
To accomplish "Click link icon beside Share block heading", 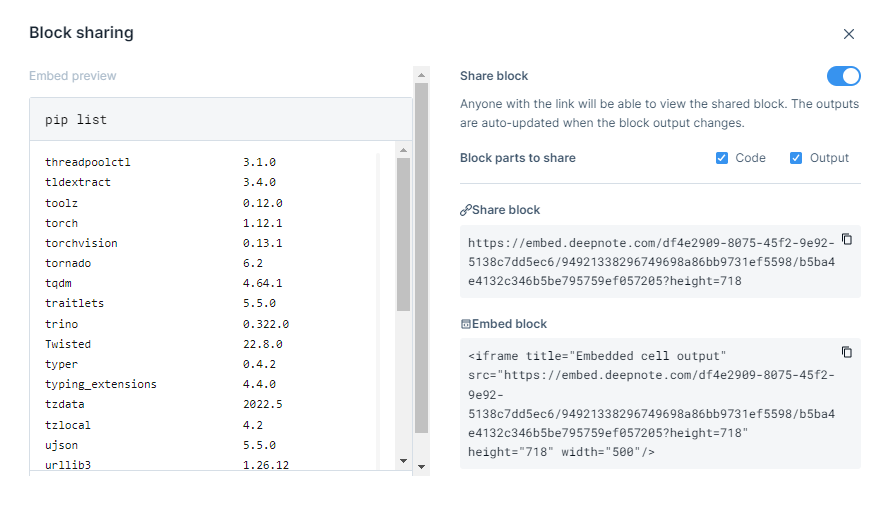I will point(466,211).
